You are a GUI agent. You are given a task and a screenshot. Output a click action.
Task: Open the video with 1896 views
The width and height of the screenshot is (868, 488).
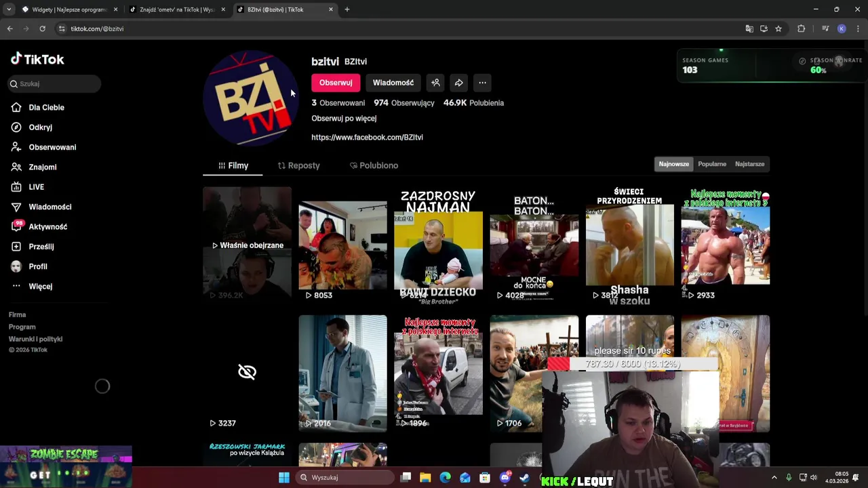click(438, 373)
